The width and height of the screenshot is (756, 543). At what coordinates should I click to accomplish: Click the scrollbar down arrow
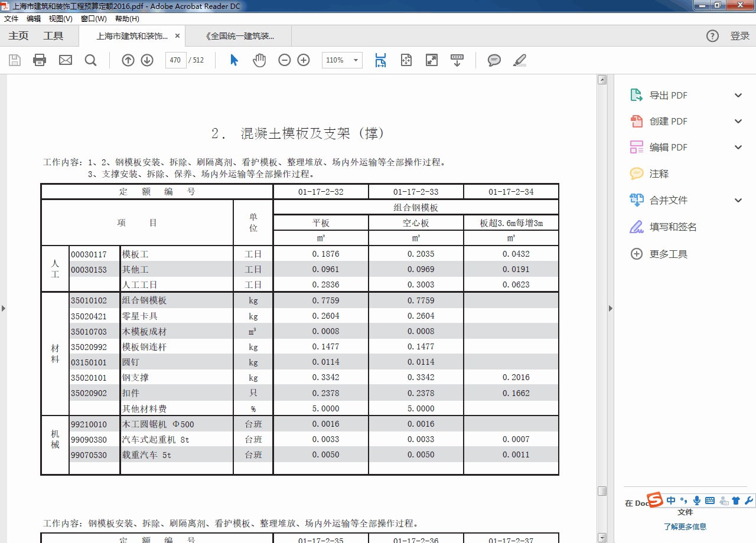tap(602, 537)
